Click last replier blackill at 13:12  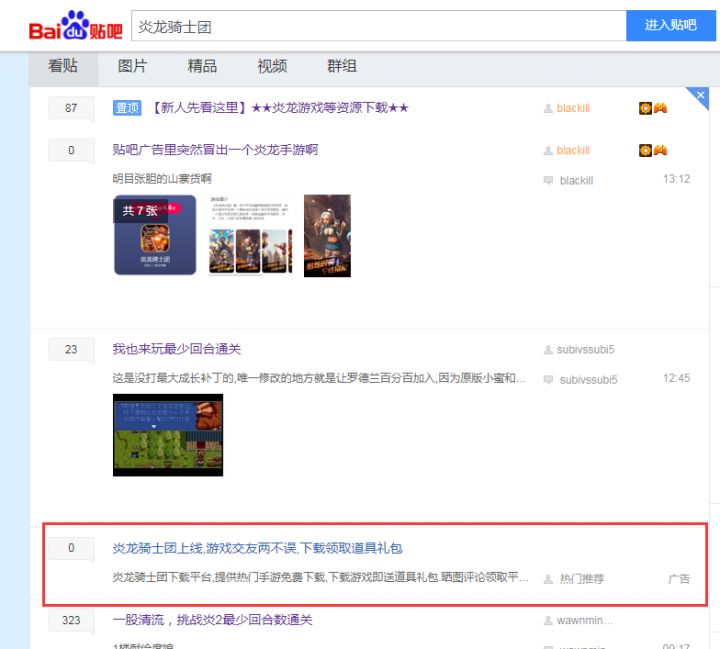pyautogui.click(x=576, y=181)
